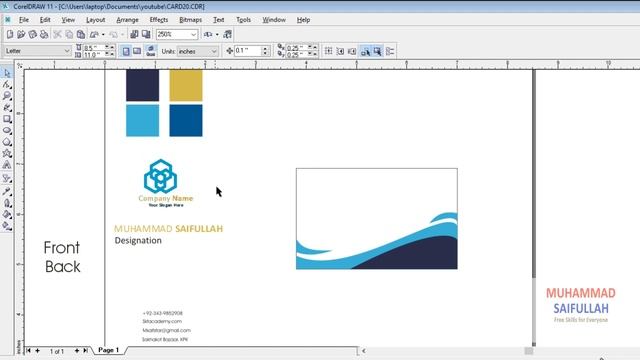Viewport: 640px width, 360px height.
Task: Open the Options button on property bar
Action: click(390, 51)
